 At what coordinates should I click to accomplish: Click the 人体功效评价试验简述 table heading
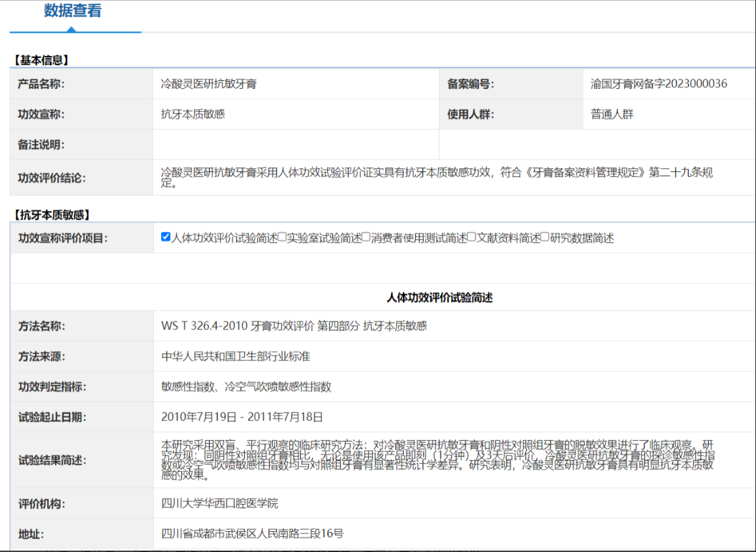[440, 297]
